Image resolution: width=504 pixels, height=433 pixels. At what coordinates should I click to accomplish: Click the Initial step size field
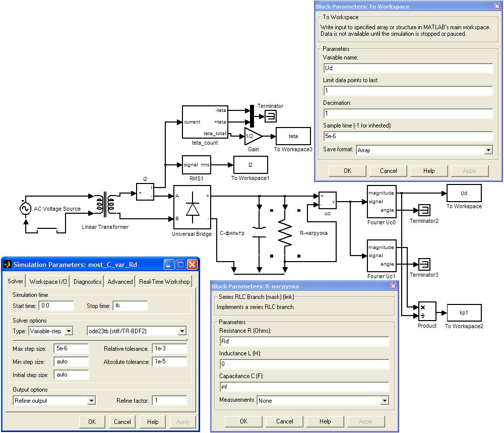tap(71, 375)
